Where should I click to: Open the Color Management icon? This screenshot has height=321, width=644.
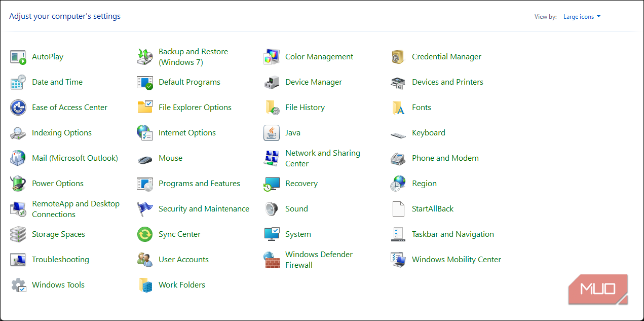pos(272,57)
